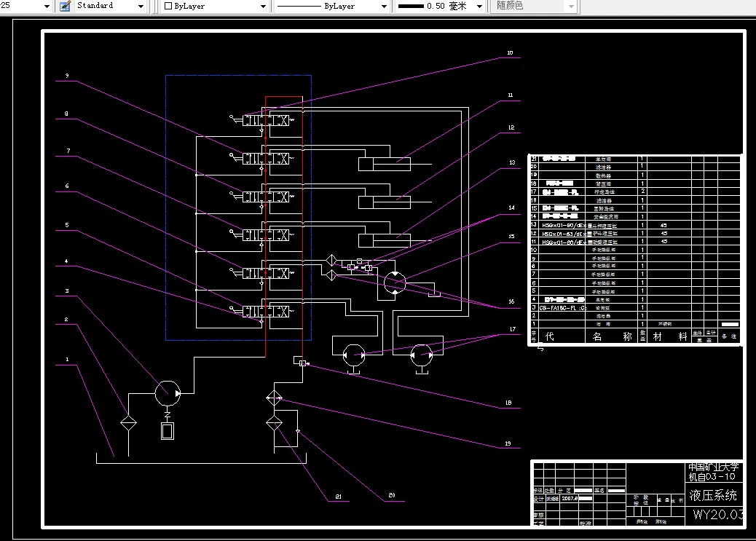The image size is (756, 541).
Task: Select callout number 3 label
Action: (67, 291)
